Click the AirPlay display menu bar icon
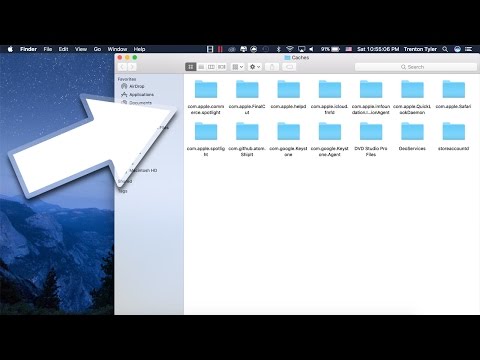Viewport: 480px width, 360px height. coord(301,49)
